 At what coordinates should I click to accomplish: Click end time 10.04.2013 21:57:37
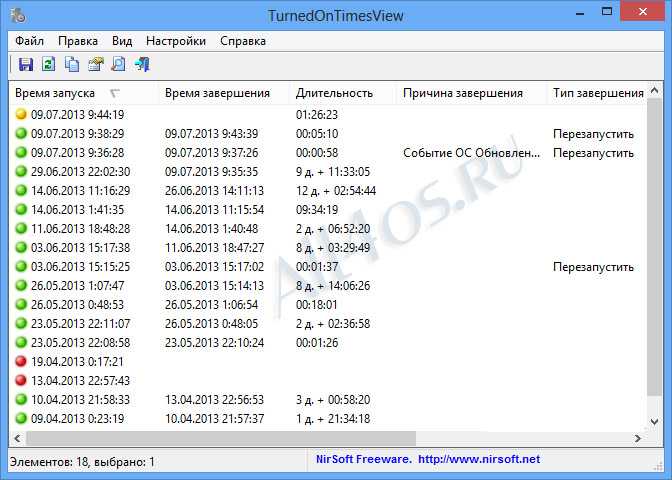click(214, 419)
